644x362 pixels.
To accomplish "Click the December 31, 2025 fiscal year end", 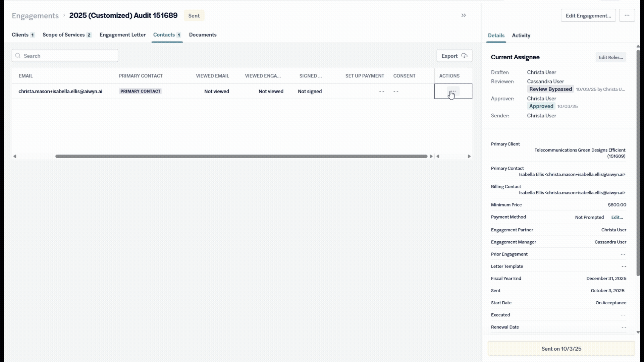I will click(x=606, y=279).
